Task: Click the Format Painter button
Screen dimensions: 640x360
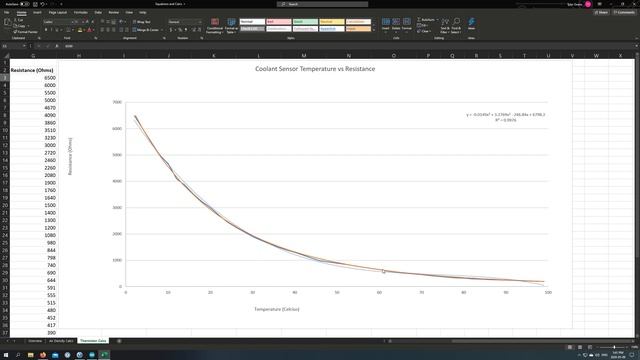Action: (x=26, y=31)
